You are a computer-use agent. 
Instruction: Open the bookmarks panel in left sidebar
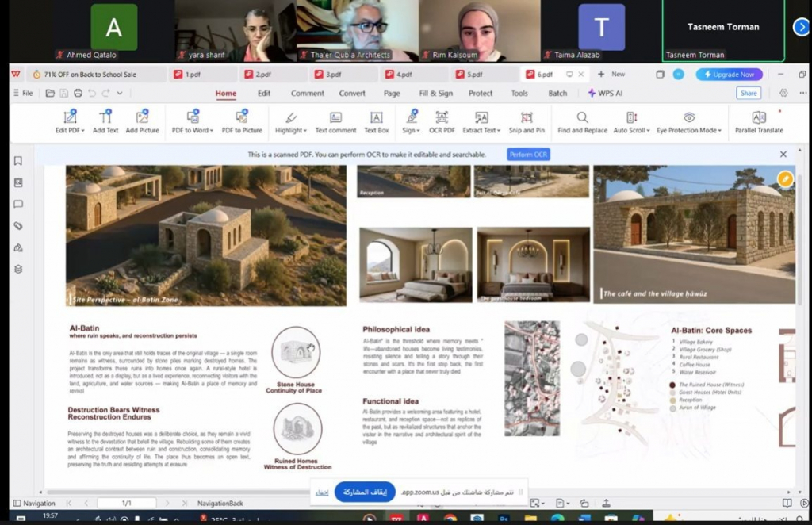pyautogui.click(x=18, y=161)
